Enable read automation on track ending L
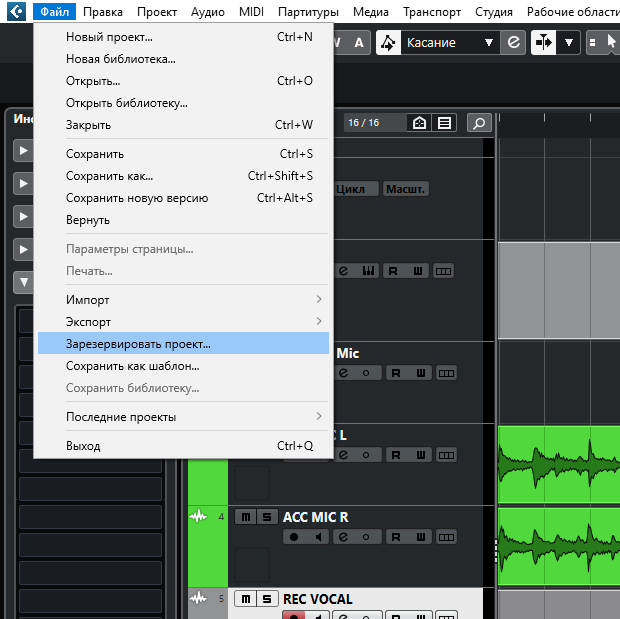Image resolution: width=620 pixels, height=619 pixels. (x=396, y=455)
